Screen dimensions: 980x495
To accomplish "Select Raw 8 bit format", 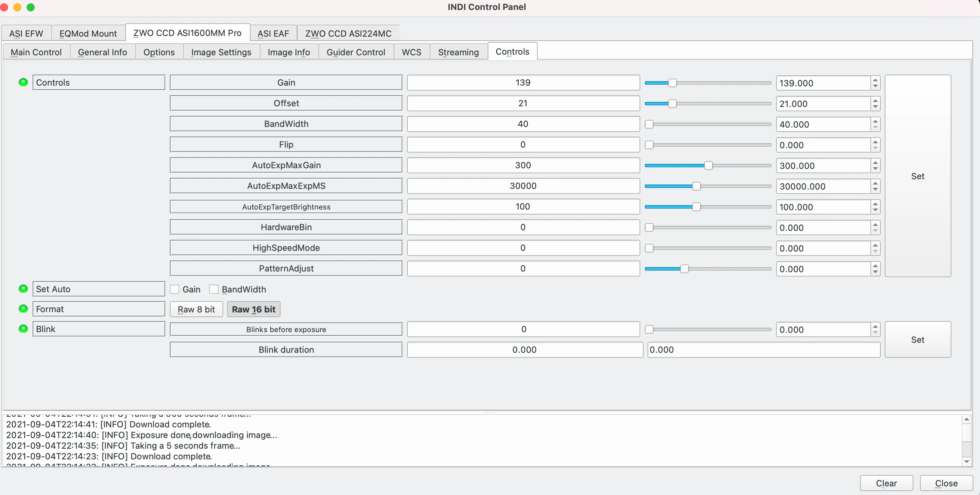I will 196,309.
